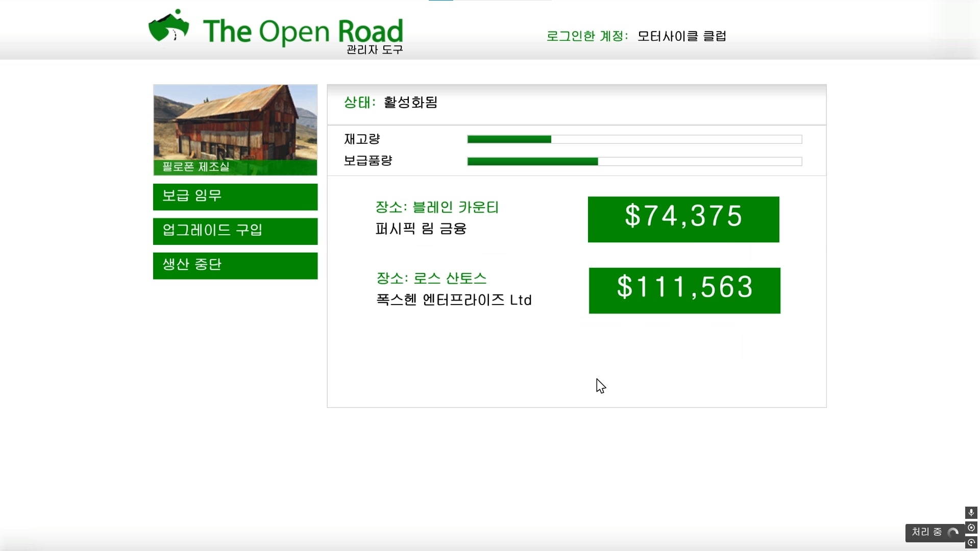The height and width of the screenshot is (551, 980).
Task: Click the barn thumbnail image
Action: (235, 122)
